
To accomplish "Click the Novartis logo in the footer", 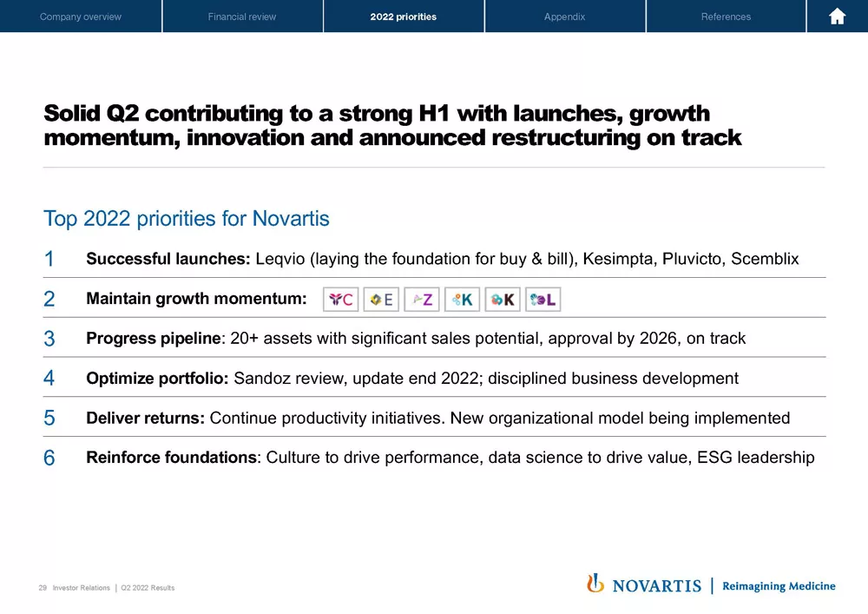I will pos(644,584).
